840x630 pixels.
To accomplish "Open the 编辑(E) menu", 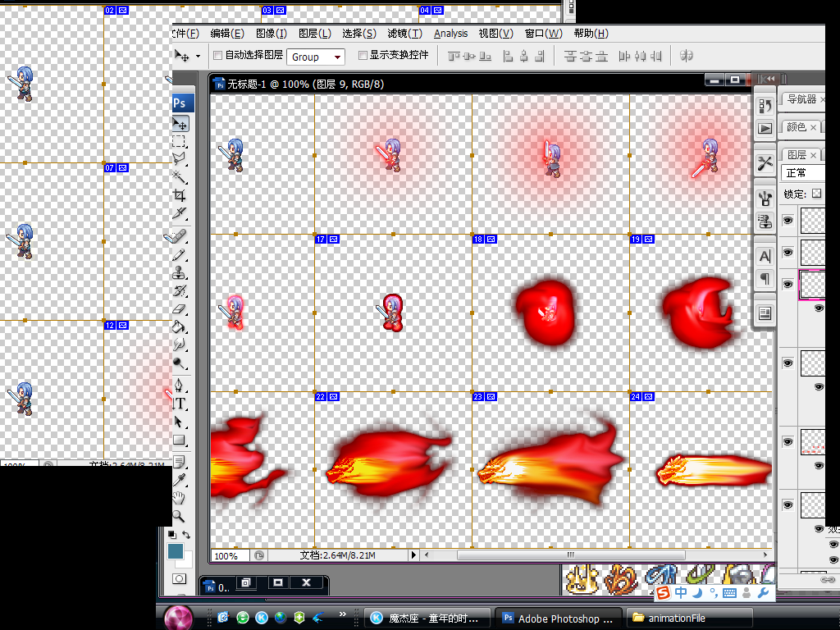I will pyautogui.click(x=227, y=34).
